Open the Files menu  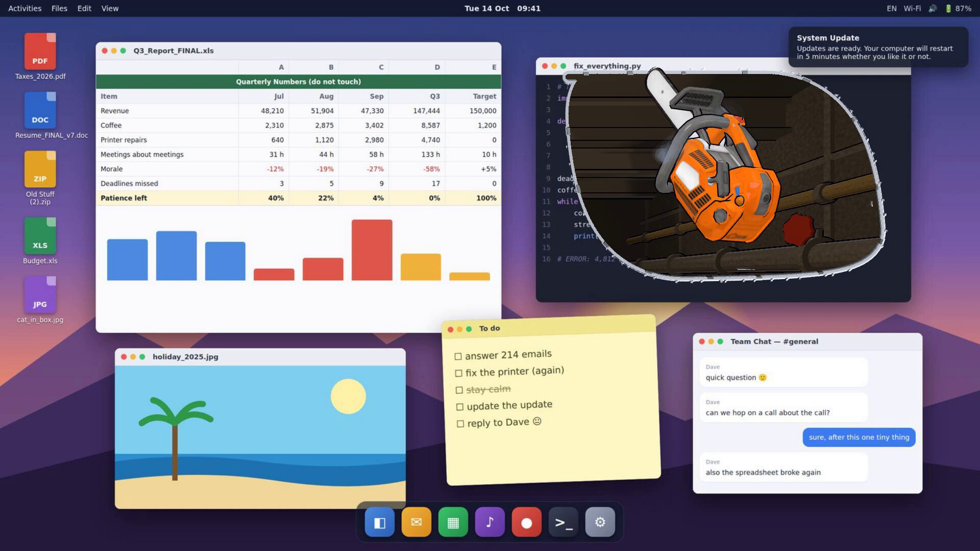[59, 8]
